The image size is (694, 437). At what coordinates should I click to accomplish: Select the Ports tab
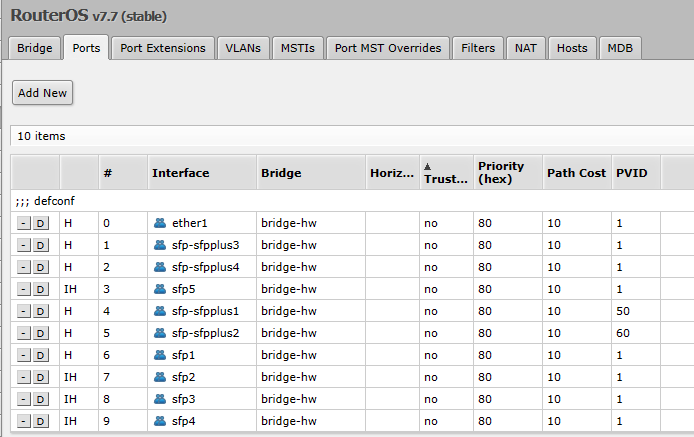pos(86,48)
